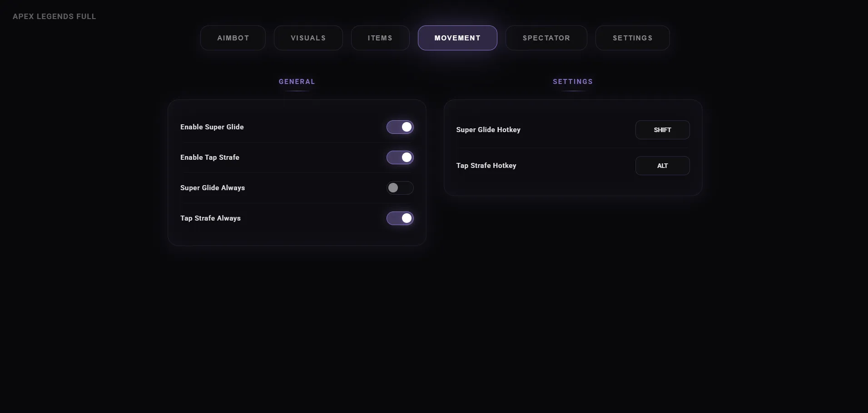Go to the SPECTATOR tab
The height and width of the screenshot is (413, 868).
[x=546, y=38]
